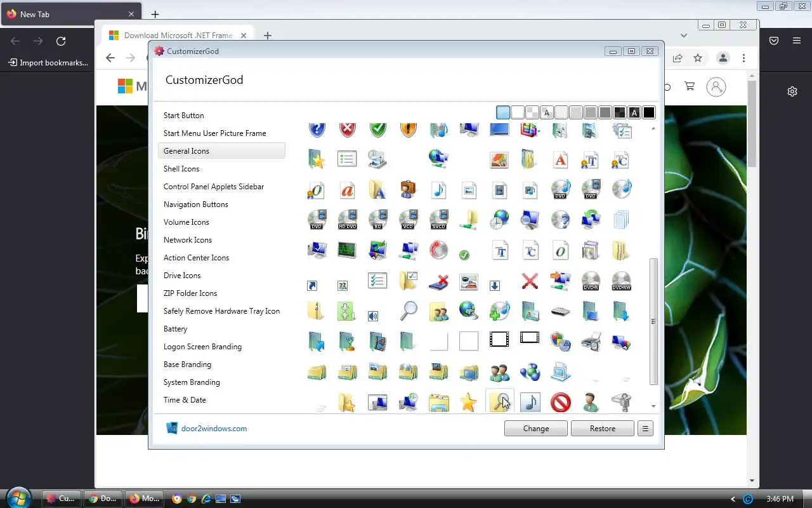Set preview background to solid black swatch
The image size is (812, 508).
648,112
